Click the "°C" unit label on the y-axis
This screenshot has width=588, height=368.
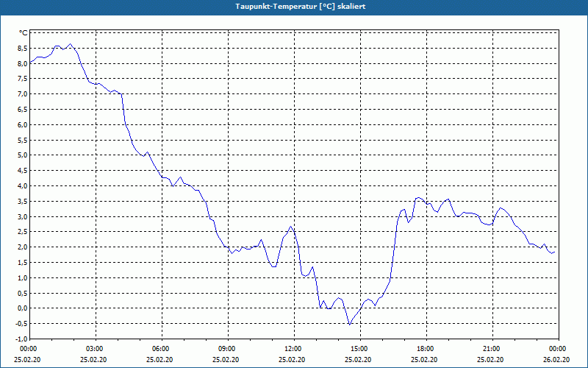coord(24,33)
